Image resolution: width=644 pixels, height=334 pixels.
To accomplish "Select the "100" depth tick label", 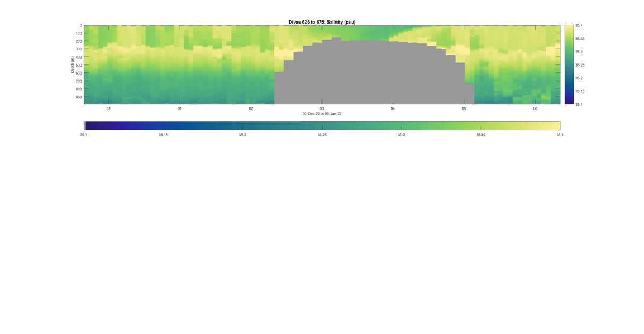I will 79,33.
